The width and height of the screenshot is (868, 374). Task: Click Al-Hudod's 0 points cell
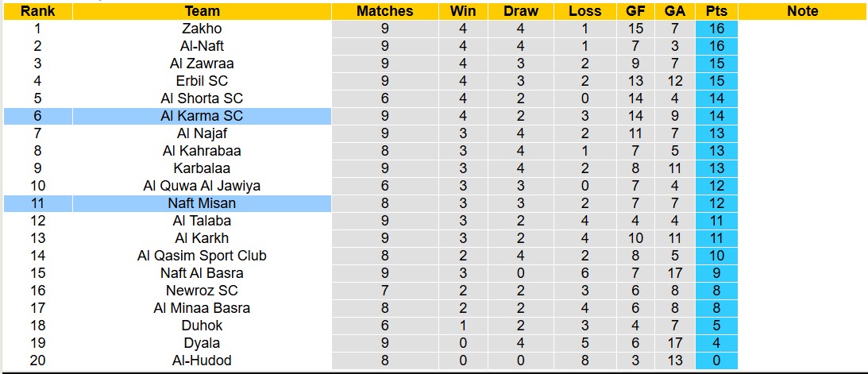(x=716, y=361)
